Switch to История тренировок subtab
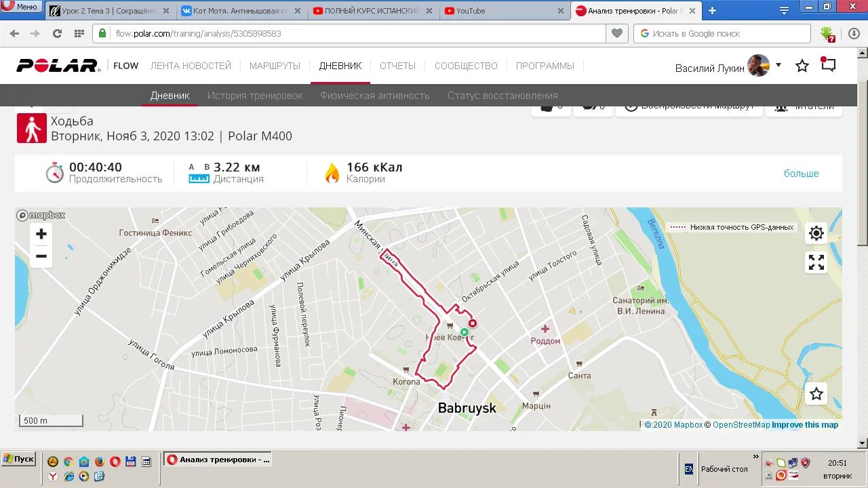Viewport: 868px width, 488px height. (255, 96)
